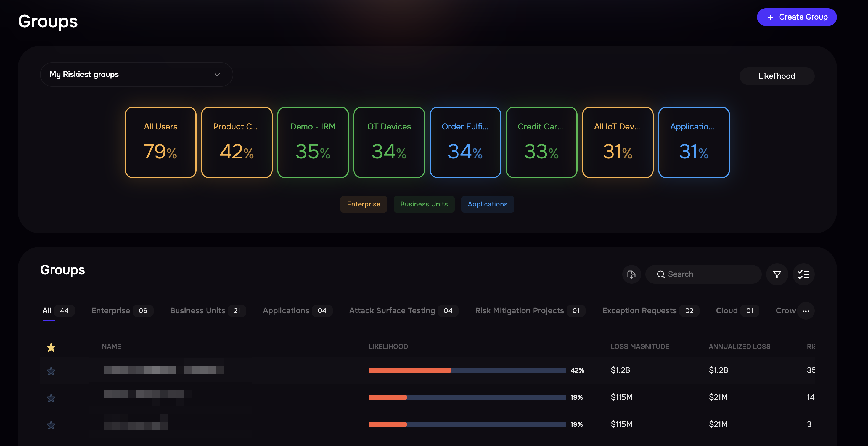Screen dimensions: 868x446
Task: Click the 42% likelihood progress bar
Action: (467, 370)
